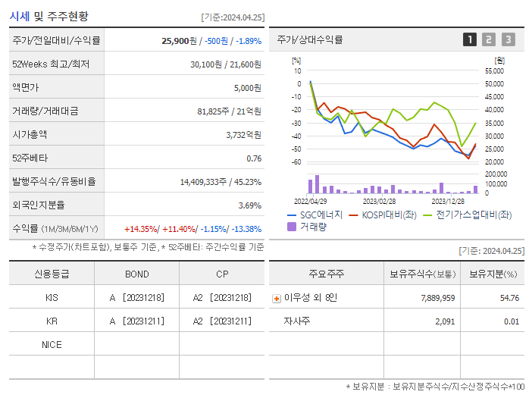Viewport: 532px width, 398px height.
Task: Click the 보유지분(%) column header
Action: 493,274
